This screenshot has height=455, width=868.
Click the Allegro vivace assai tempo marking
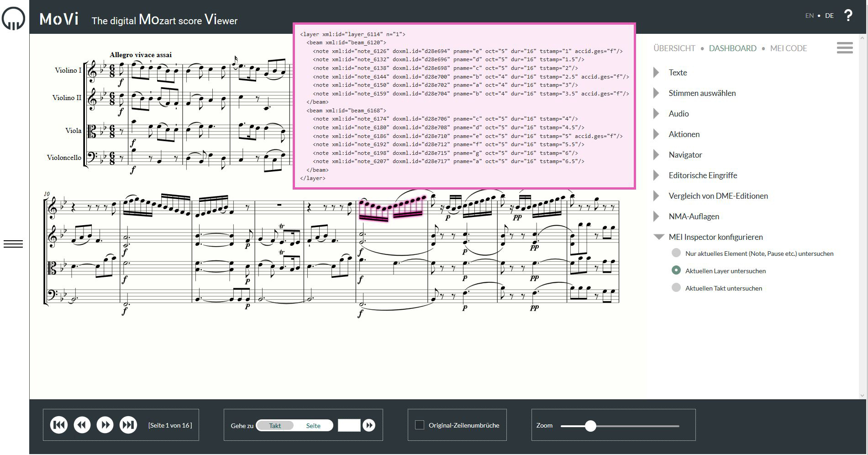click(141, 55)
